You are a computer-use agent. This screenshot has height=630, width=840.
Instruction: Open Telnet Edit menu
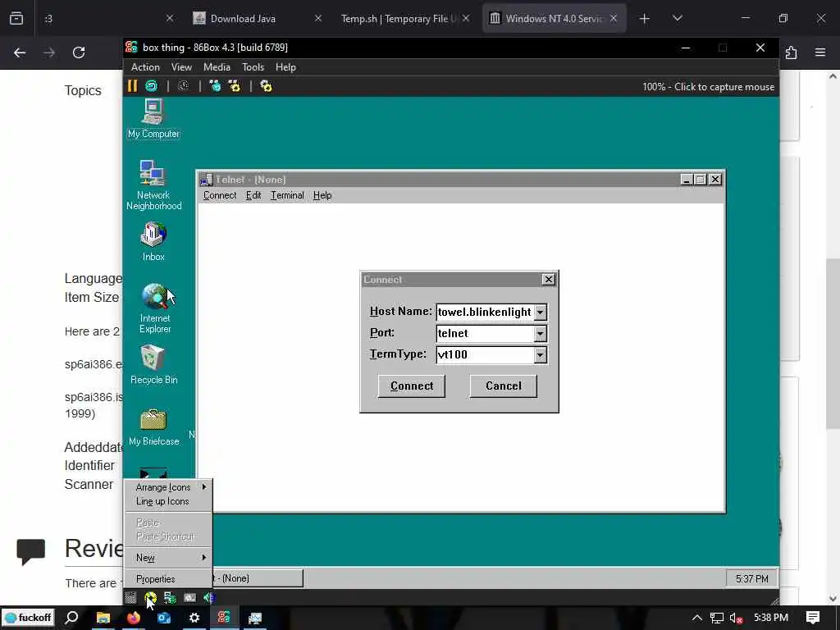pos(253,195)
